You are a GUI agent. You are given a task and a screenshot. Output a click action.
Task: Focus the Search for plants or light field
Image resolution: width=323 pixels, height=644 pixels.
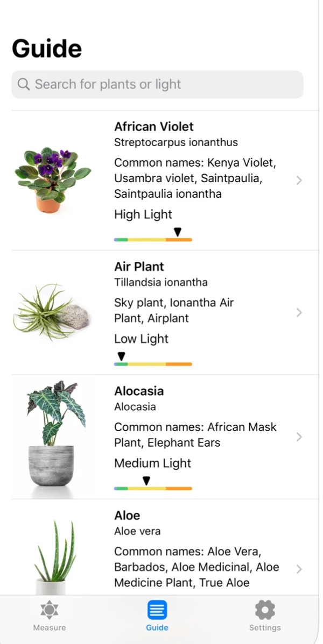coord(161,84)
